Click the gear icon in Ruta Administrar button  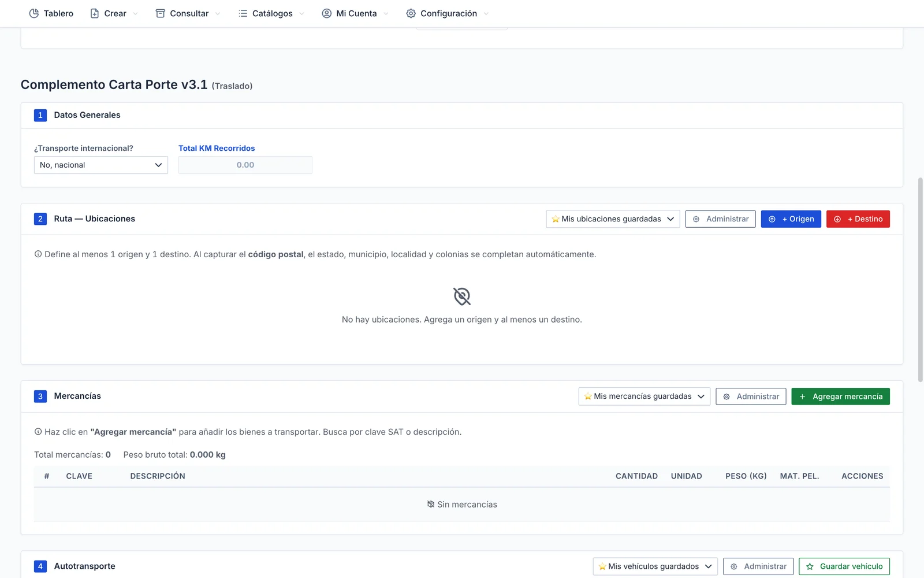[696, 219]
